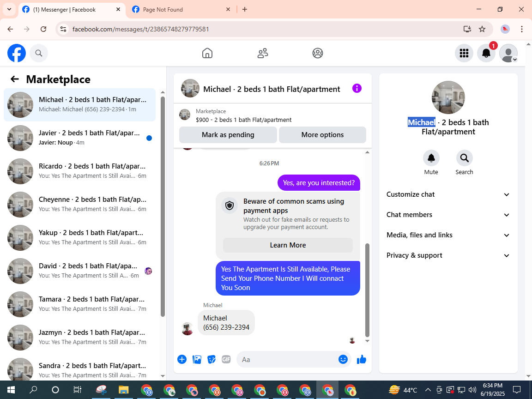Send a thumbs-up like
Image resolution: width=532 pixels, height=399 pixels.
coord(361,359)
